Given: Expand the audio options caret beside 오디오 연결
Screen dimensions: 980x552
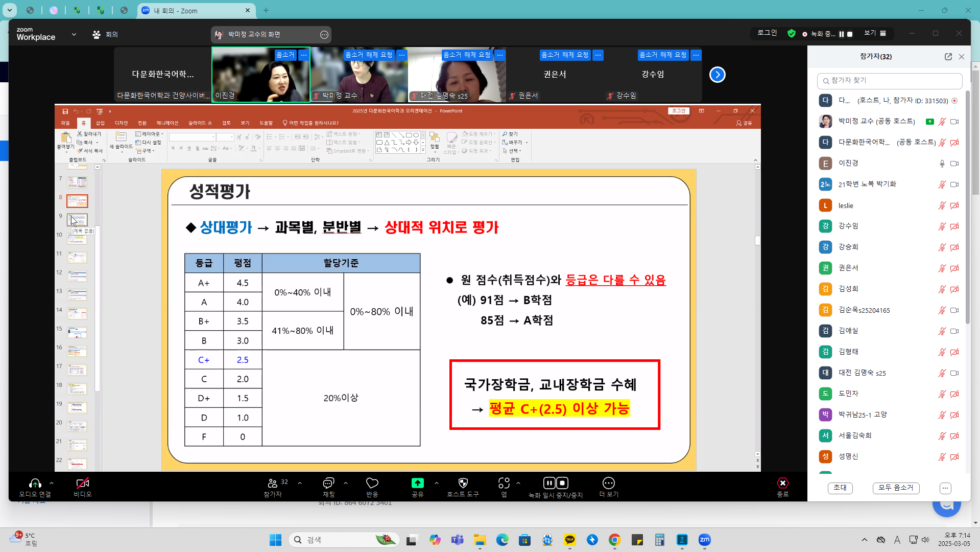Looking at the screenshot, I should pos(52,483).
